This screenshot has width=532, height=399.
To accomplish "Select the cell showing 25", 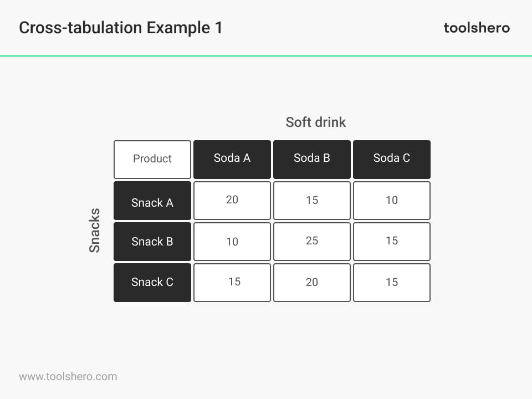I will point(312,242).
